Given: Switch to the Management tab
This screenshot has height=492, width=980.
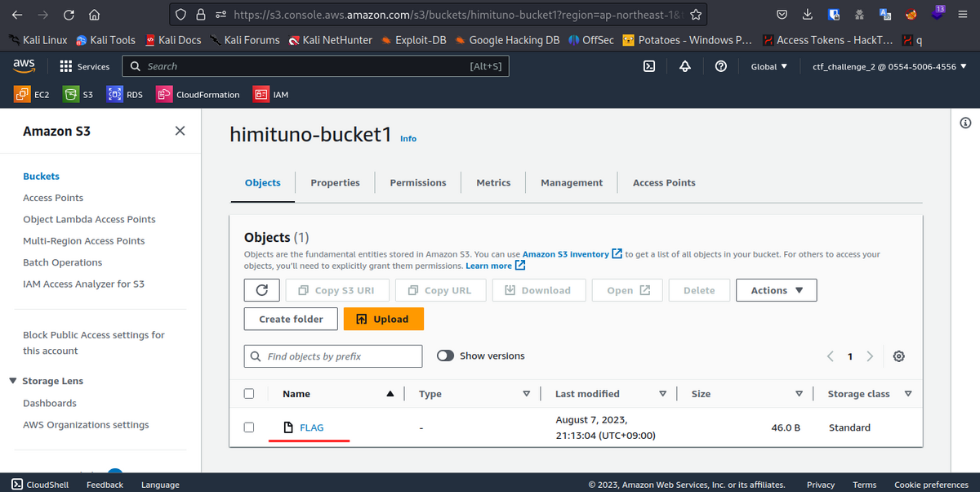Looking at the screenshot, I should (x=572, y=183).
